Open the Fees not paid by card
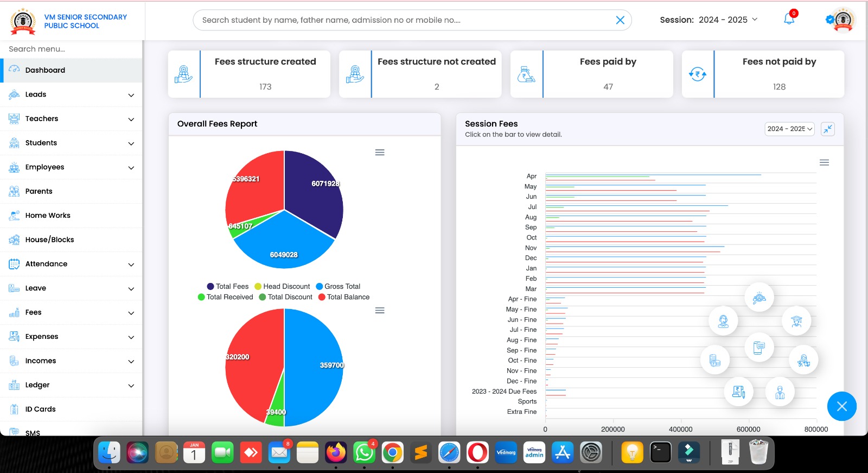Screen dimensions: 868x473 pos(763,74)
